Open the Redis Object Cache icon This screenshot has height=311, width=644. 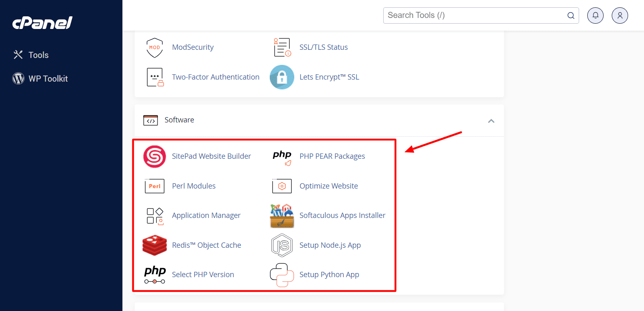coord(155,245)
